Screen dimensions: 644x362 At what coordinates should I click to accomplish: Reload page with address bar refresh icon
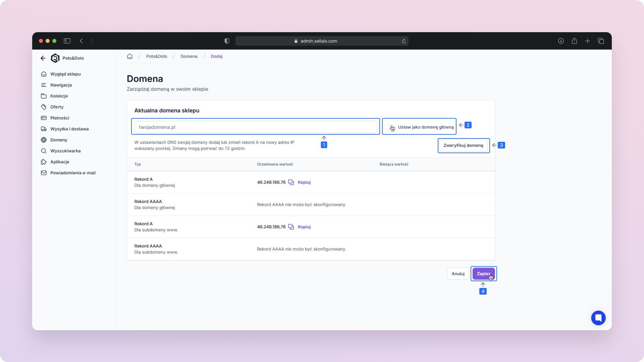click(404, 41)
